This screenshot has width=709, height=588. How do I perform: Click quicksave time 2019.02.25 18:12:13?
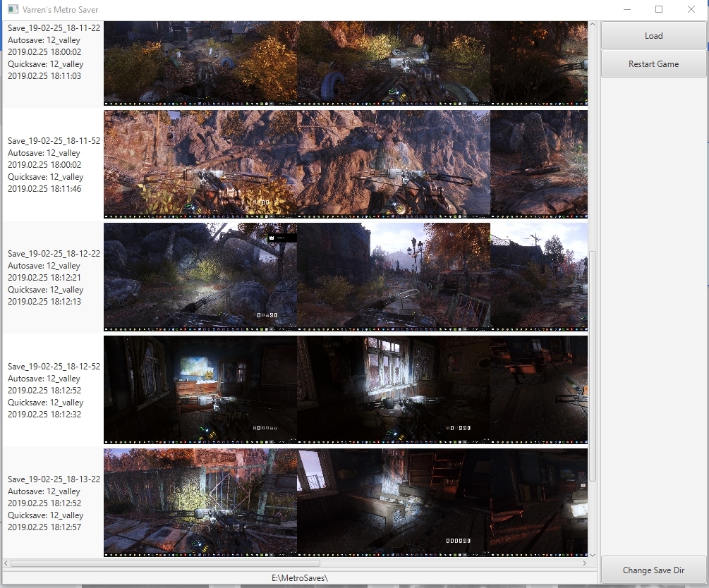click(44, 302)
